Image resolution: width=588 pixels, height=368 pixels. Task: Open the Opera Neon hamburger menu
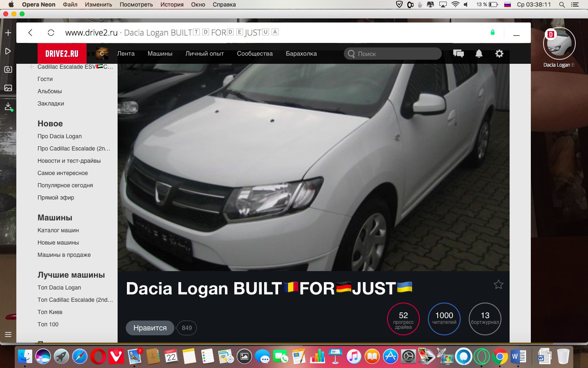8,334
